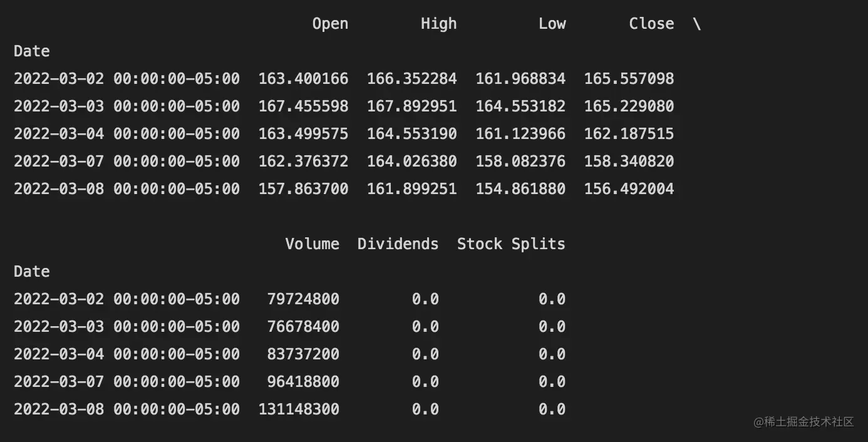
Task: Choose the value 162.376372
Action: [x=303, y=162]
